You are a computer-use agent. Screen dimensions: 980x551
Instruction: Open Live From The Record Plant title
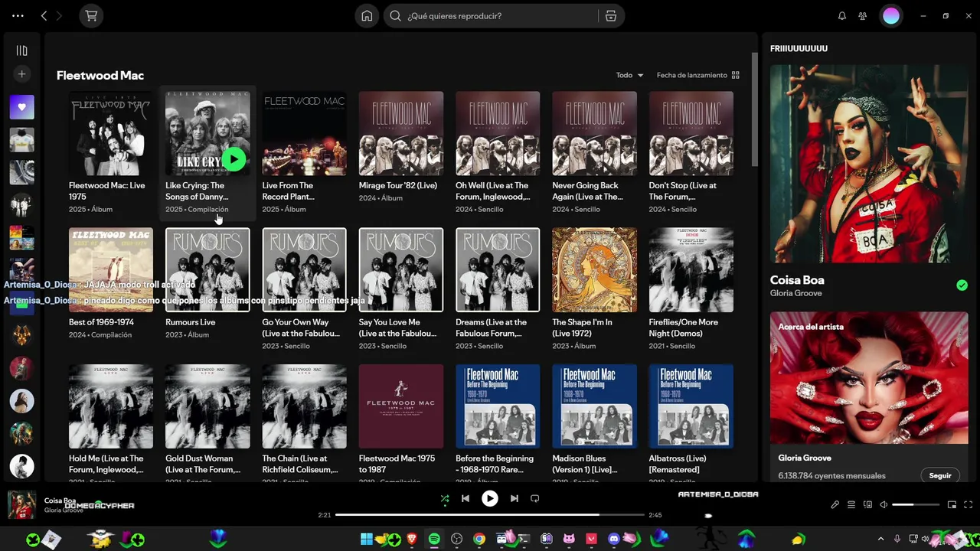tap(289, 191)
